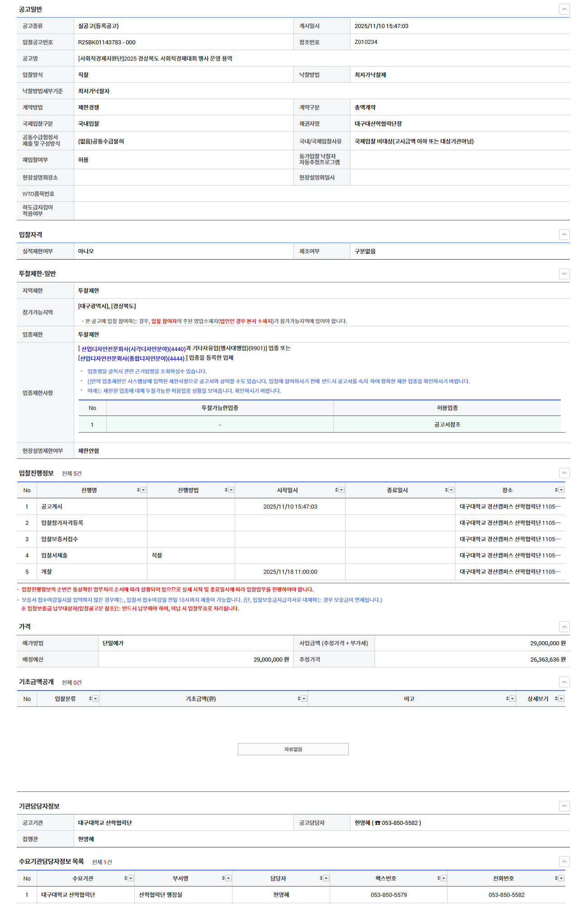Open filter dropdown icon on 장소 column

coord(561,490)
